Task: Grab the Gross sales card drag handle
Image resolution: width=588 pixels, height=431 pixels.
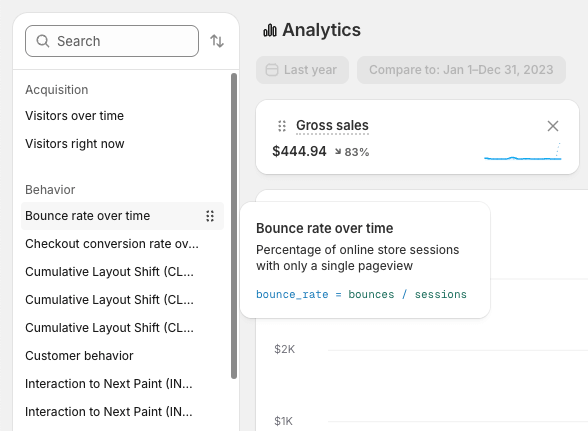Action: click(282, 126)
